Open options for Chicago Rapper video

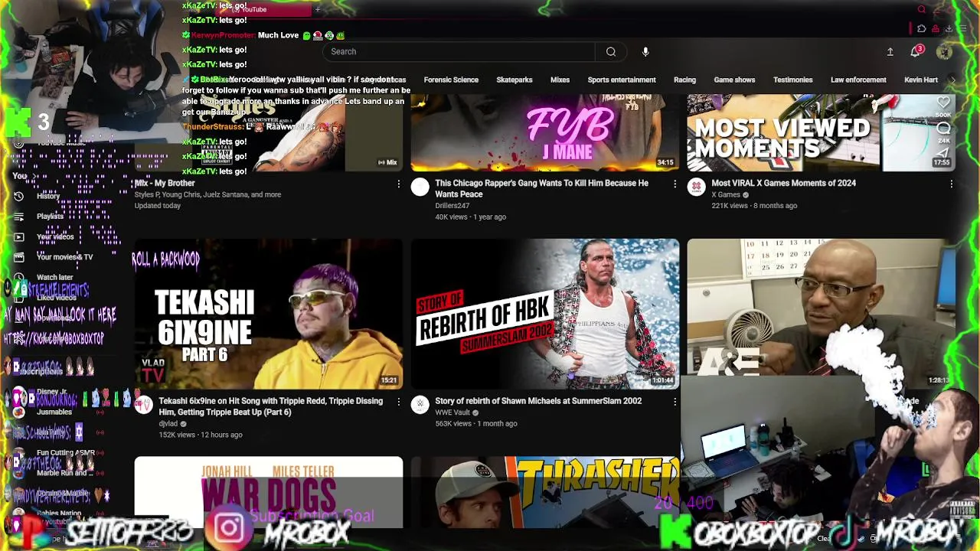pos(675,184)
